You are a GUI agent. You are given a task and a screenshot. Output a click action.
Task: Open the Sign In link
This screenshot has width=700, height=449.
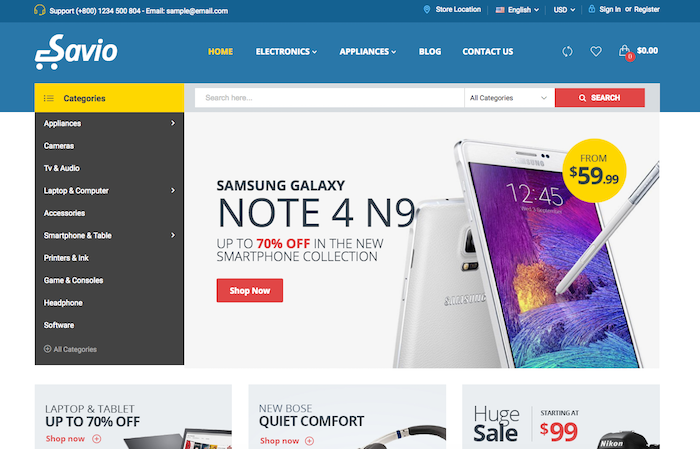(x=610, y=9)
